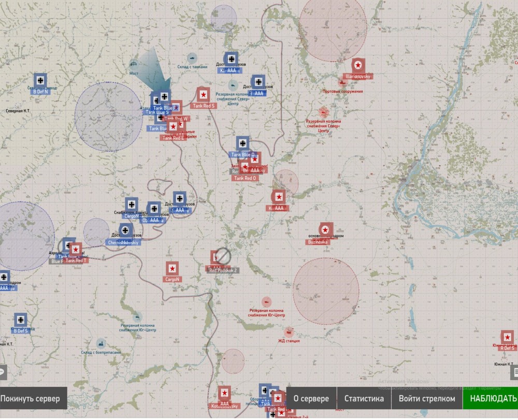
Task: Click the Tank Red T star icon
Action: (x=76, y=250)
